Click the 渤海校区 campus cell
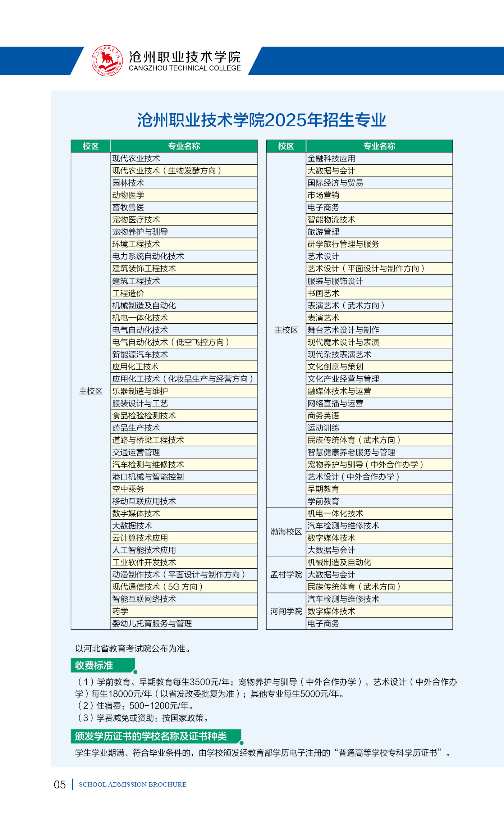 pyautogui.click(x=286, y=532)
